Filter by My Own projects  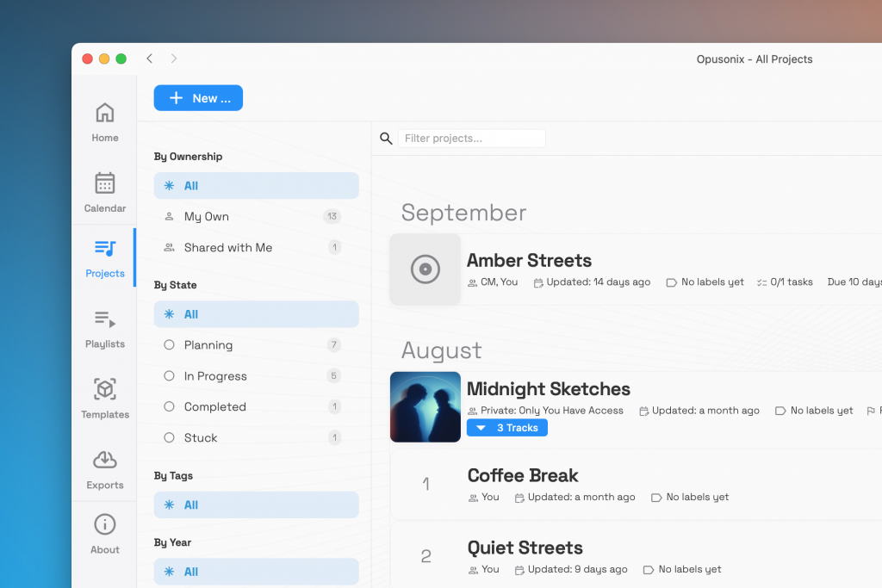[x=206, y=217]
